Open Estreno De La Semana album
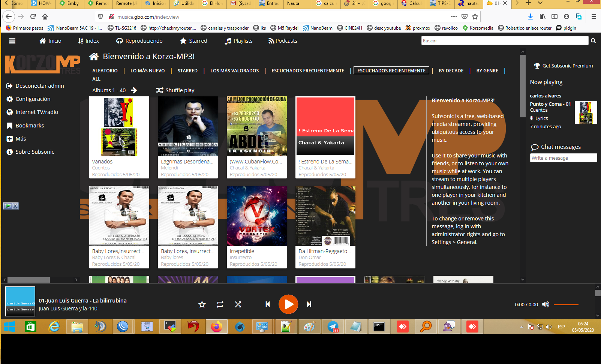Viewport: 601px width, 364px height. (325, 126)
